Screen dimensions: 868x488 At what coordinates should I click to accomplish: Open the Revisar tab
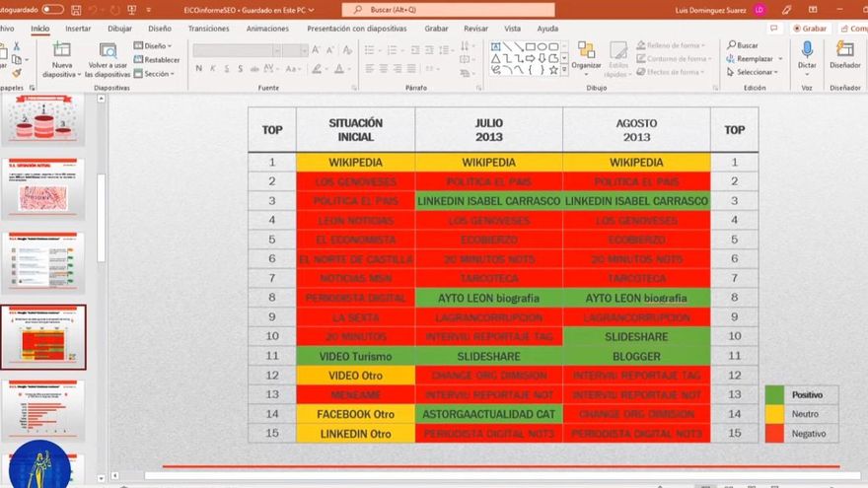click(x=476, y=29)
